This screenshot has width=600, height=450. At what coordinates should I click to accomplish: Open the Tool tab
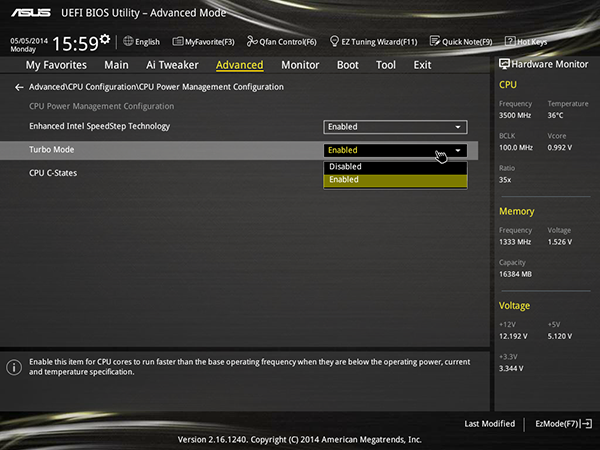[x=386, y=65]
